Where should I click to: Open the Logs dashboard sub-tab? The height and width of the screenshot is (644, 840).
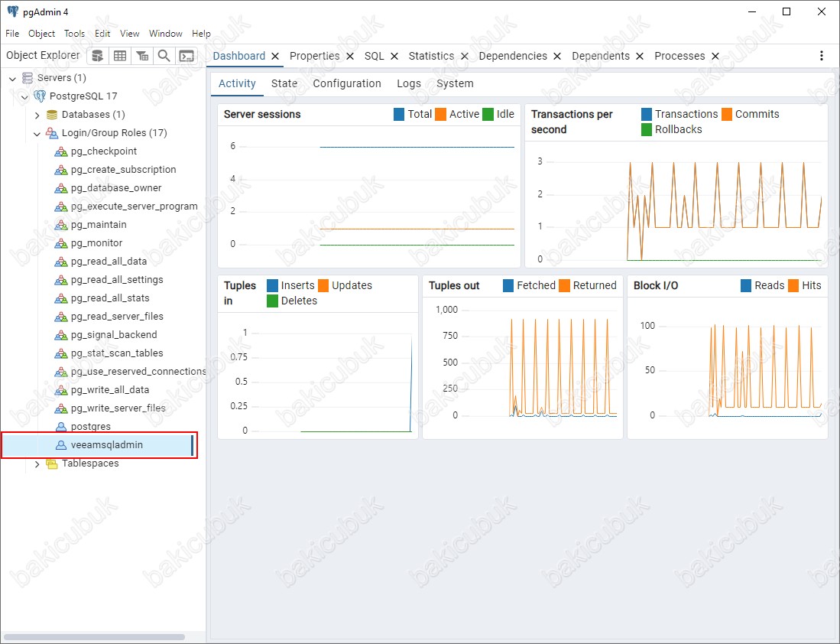click(x=409, y=83)
